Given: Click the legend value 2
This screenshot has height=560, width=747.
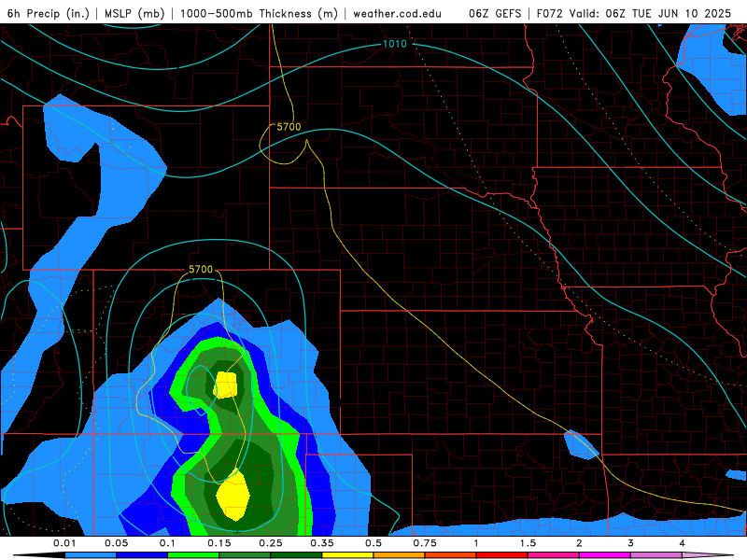Looking at the screenshot, I should pos(579,543).
